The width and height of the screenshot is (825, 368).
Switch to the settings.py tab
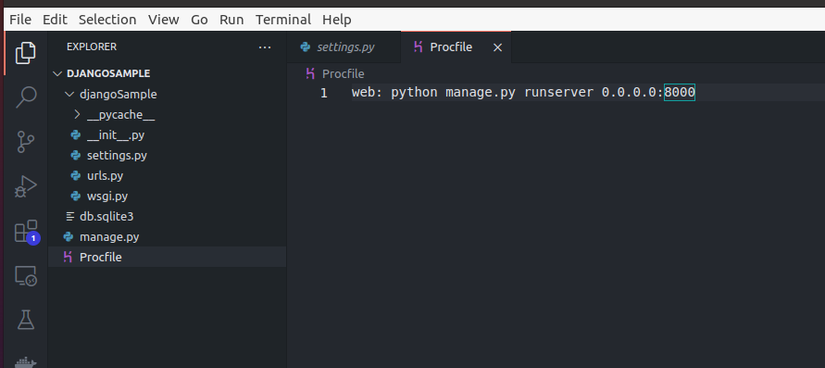[344, 47]
